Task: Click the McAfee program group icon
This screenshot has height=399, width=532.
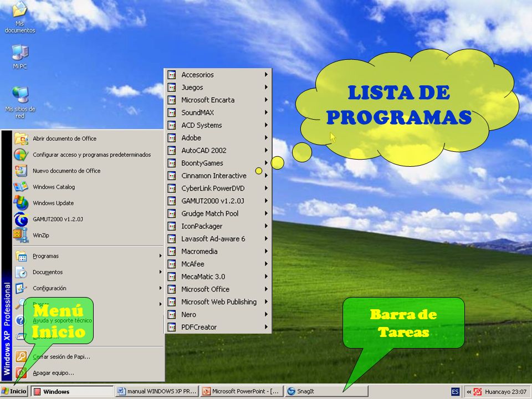Action: point(172,264)
